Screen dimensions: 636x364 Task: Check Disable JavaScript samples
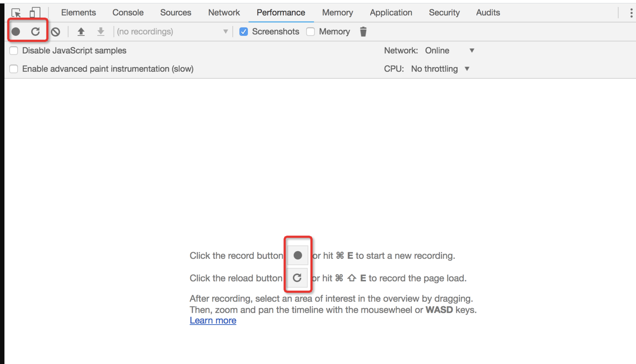(14, 50)
